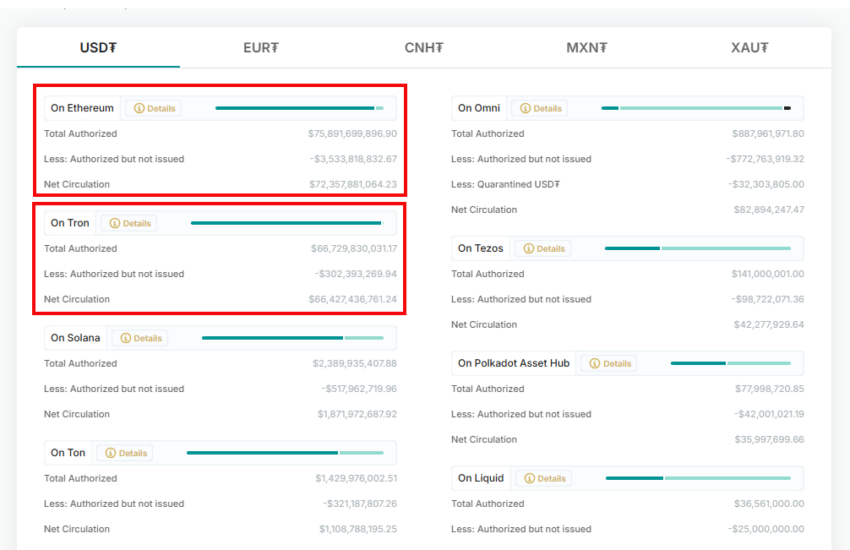Click value -$302,393,269.94
The width and height of the screenshot is (850, 550).
click(356, 274)
